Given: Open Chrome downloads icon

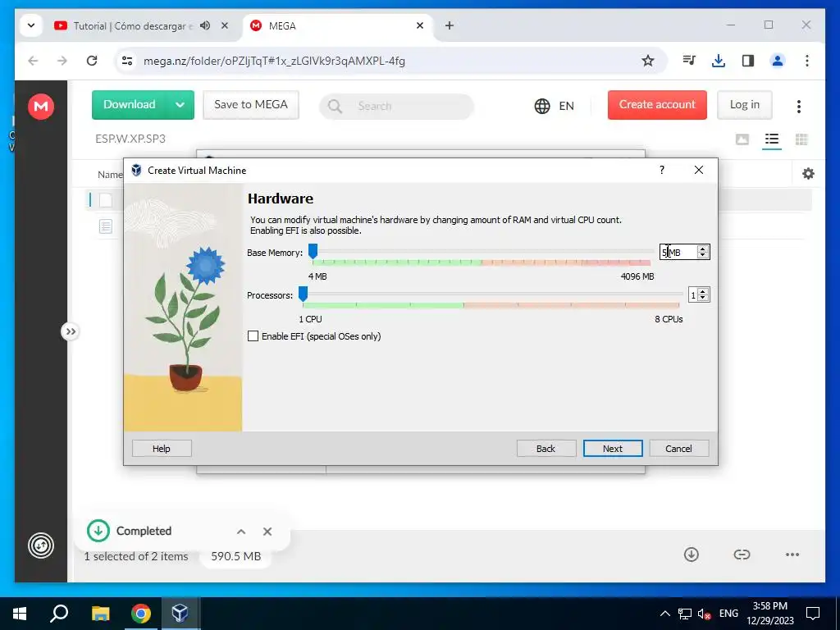Looking at the screenshot, I should click(x=719, y=61).
